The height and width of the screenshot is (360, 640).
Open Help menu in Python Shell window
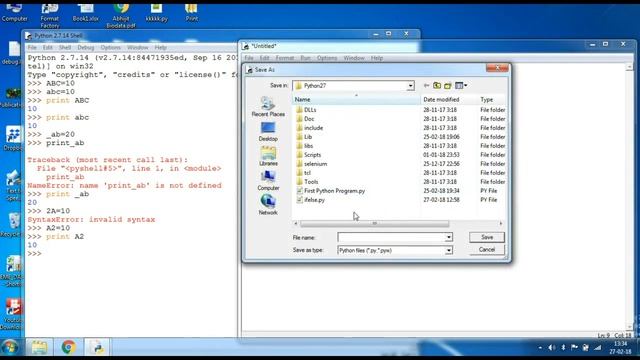point(160,47)
